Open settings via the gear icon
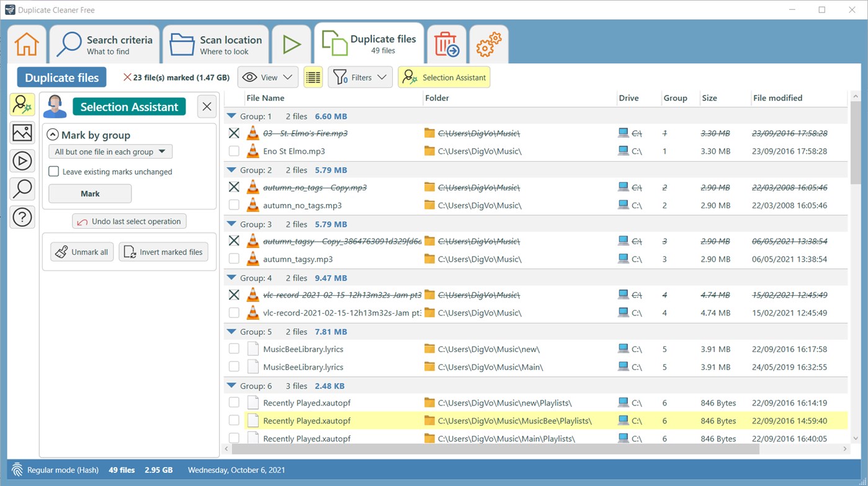 coord(489,43)
